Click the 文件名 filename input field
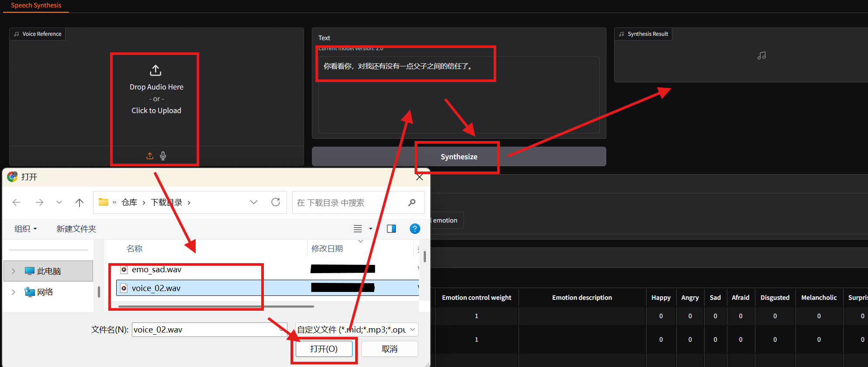This screenshot has width=868, height=367. 205,329
